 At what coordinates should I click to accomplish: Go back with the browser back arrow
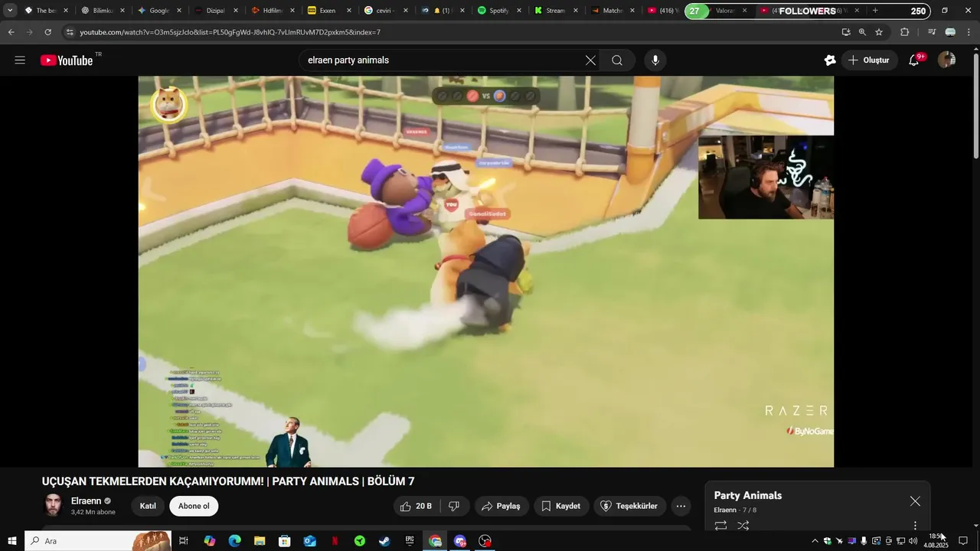[x=11, y=32]
